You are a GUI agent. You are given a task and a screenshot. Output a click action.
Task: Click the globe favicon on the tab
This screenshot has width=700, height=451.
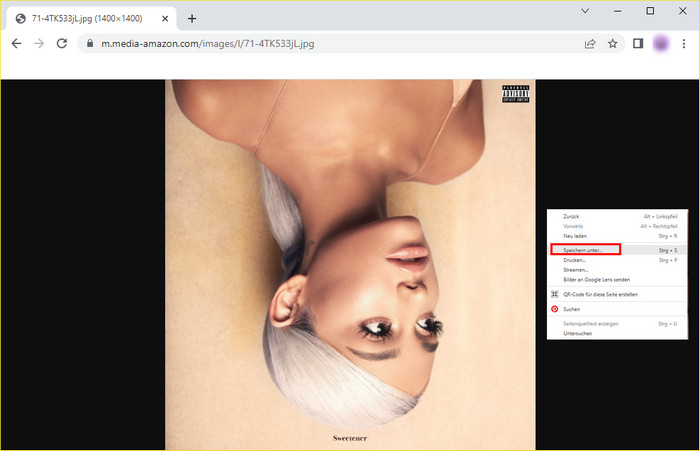click(x=21, y=18)
